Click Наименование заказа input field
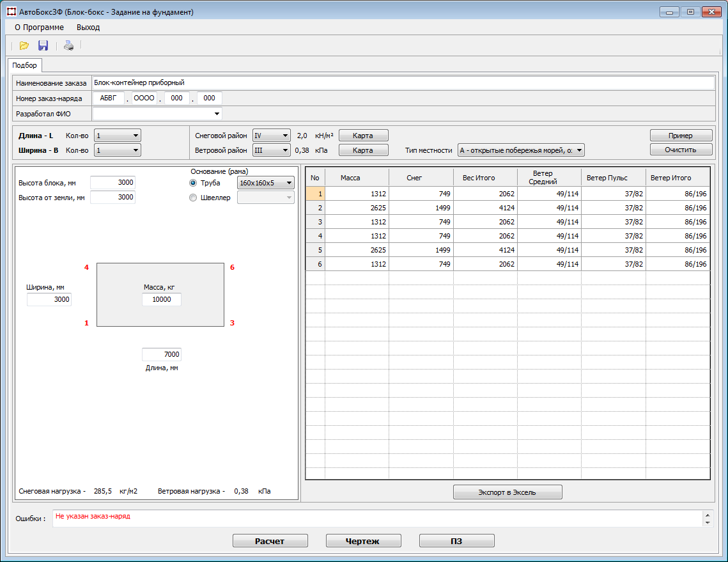728x562 pixels. pos(403,82)
